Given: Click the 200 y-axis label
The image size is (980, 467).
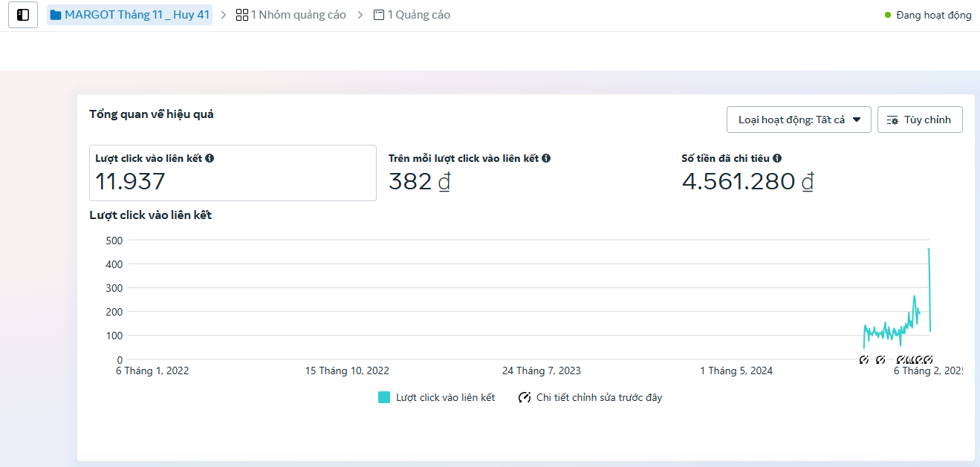Looking at the screenshot, I should [x=114, y=312].
